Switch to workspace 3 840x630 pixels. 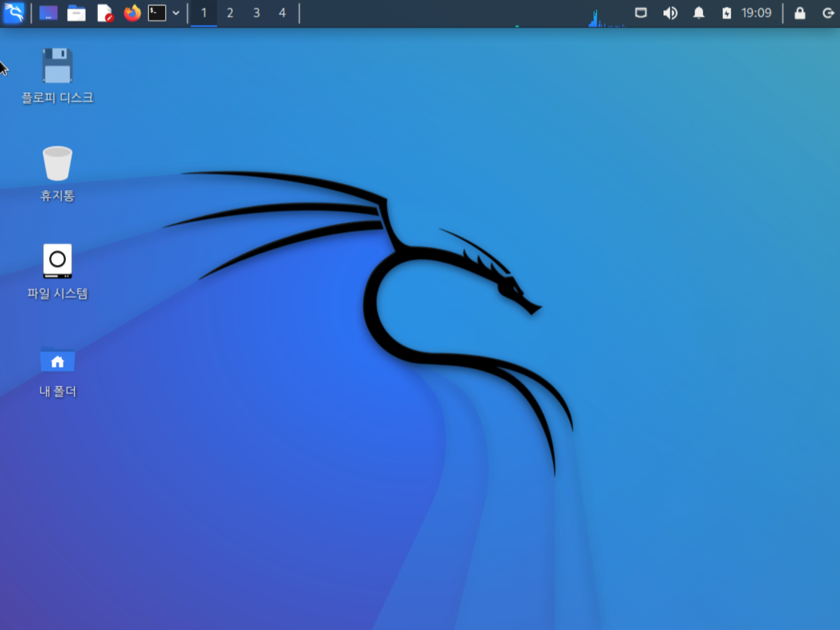tap(256, 12)
